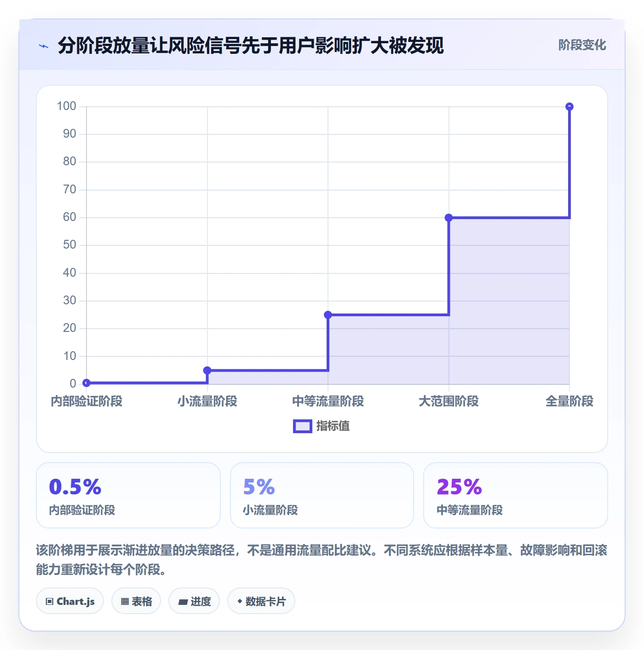The width and height of the screenshot is (644, 650).
Task: Click the 表格 tag chip
Action: [136, 601]
